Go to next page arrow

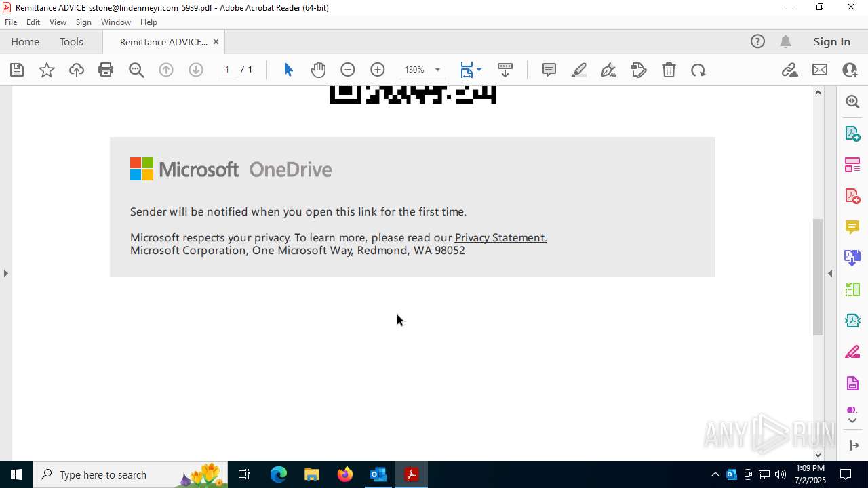click(x=196, y=70)
